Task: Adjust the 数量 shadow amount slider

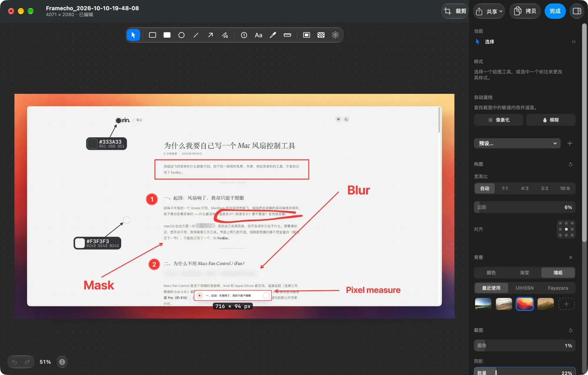Action: coord(524,372)
